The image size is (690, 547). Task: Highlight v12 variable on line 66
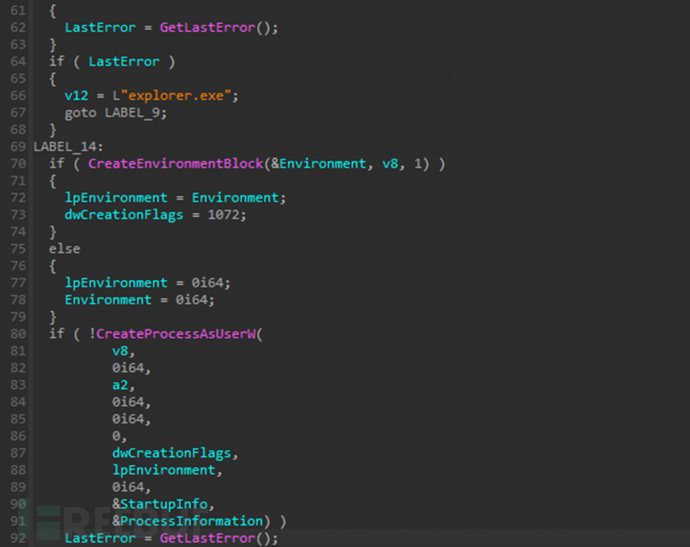click(x=76, y=95)
